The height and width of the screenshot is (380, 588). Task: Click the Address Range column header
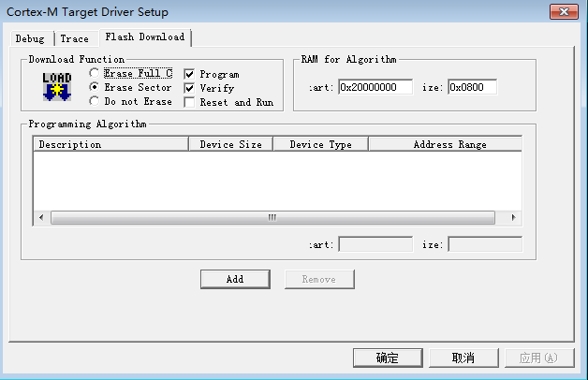446,144
